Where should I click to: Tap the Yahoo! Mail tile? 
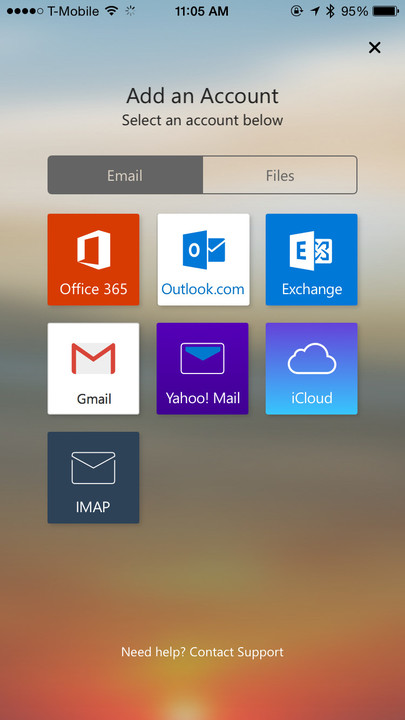pos(202,369)
